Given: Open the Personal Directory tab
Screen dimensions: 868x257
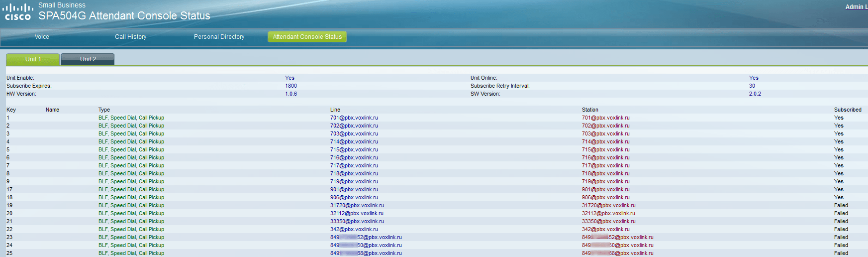Looking at the screenshot, I should click(x=219, y=37).
